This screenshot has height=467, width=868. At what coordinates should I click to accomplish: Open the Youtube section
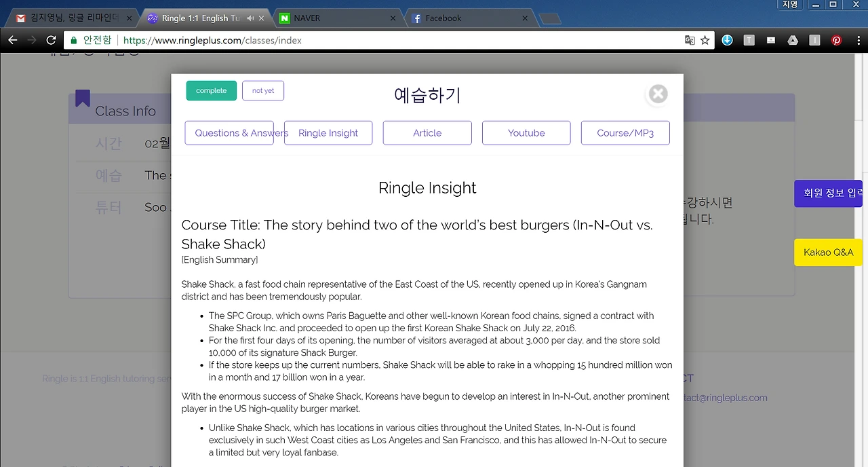pyautogui.click(x=526, y=133)
